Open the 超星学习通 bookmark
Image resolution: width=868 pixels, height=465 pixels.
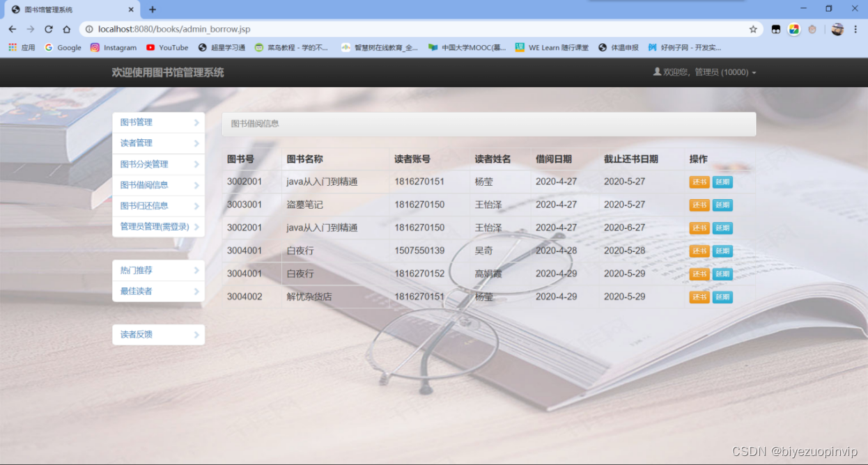(223, 47)
